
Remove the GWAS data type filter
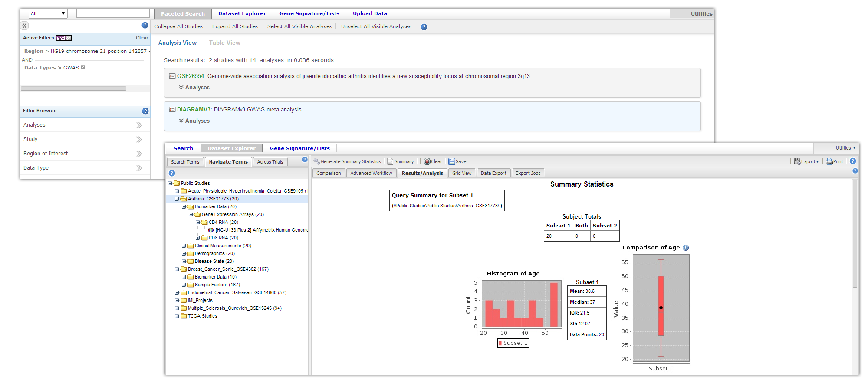click(x=83, y=67)
